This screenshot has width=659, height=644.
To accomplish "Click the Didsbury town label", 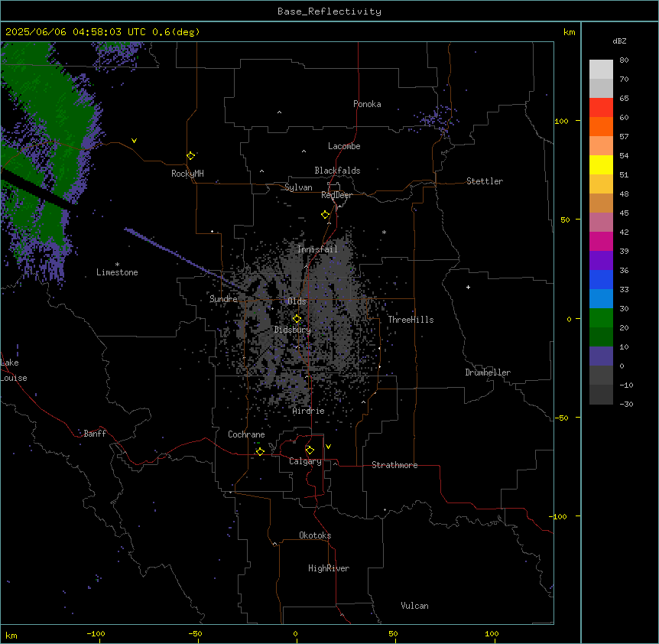I will (x=293, y=330).
